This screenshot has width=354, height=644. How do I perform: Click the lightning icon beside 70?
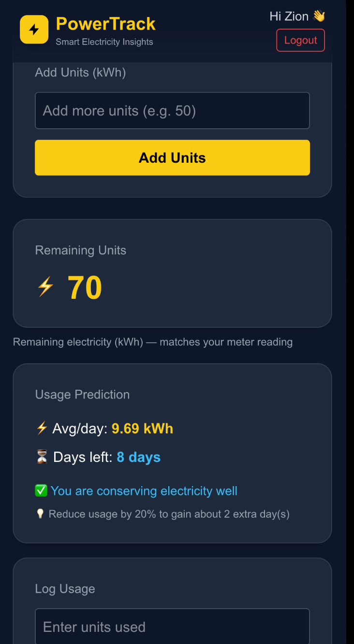point(45,287)
